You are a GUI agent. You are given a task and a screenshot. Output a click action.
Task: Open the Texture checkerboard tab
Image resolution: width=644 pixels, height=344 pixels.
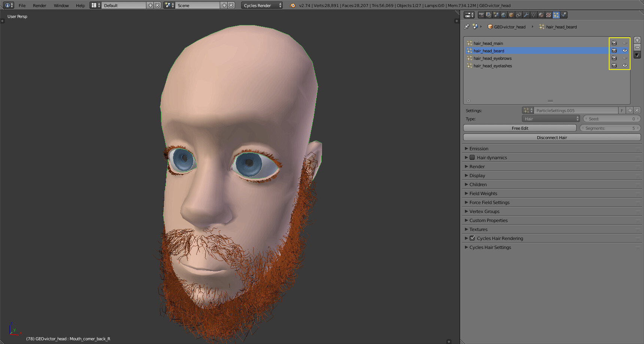point(549,15)
